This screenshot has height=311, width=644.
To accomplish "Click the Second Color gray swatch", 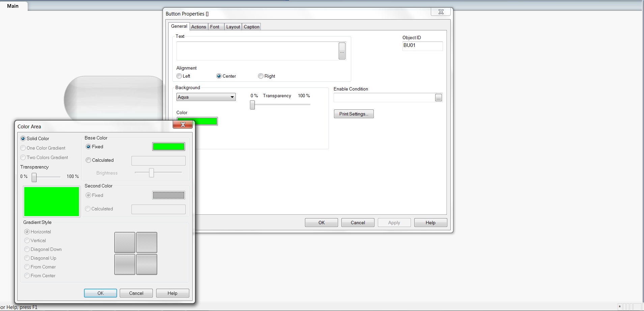I will [169, 195].
